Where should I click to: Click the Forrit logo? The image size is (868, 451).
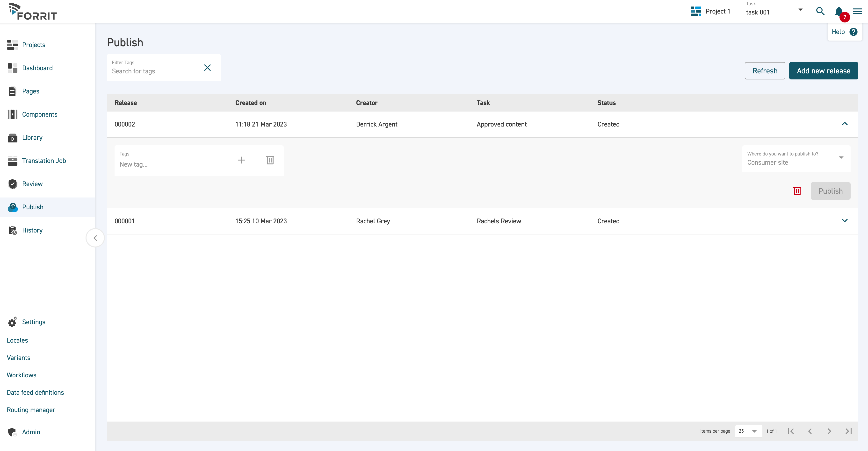[33, 12]
